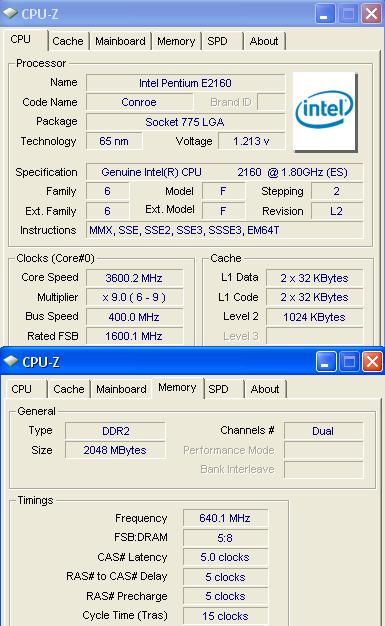
Task: Click the CPU-Z app icon in lower window title bar
Action: (x=11, y=361)
